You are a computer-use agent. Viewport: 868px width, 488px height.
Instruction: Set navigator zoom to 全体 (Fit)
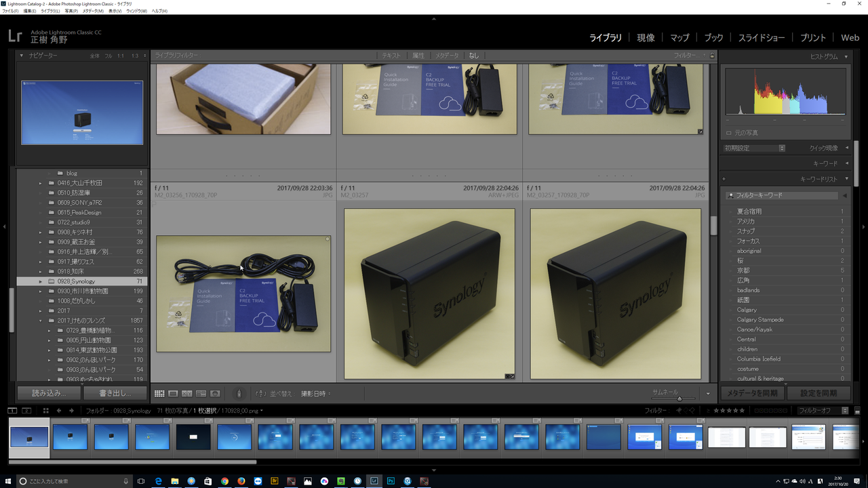click(x=95, y=56)
